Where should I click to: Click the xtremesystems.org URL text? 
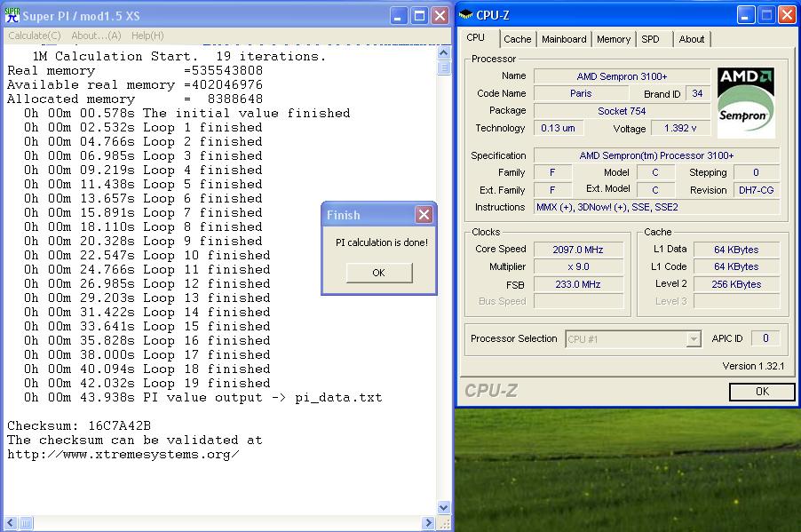pyautogui.click(x=123, y=455)
